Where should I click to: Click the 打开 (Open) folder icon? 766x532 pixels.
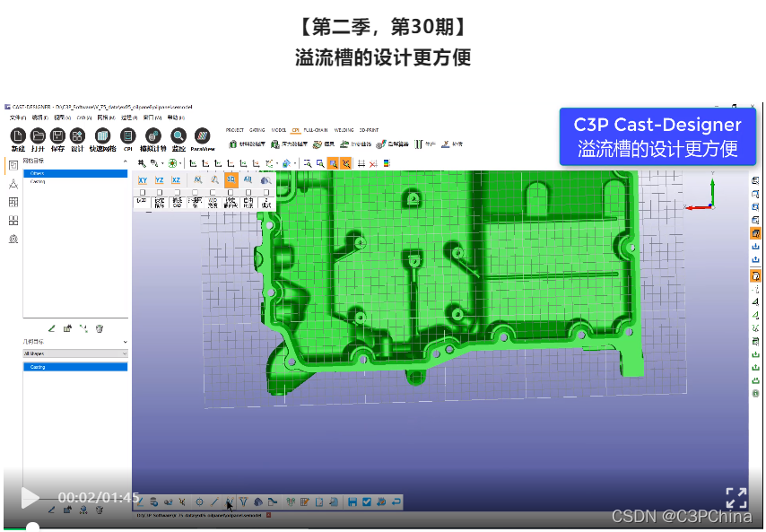(38, 135)
